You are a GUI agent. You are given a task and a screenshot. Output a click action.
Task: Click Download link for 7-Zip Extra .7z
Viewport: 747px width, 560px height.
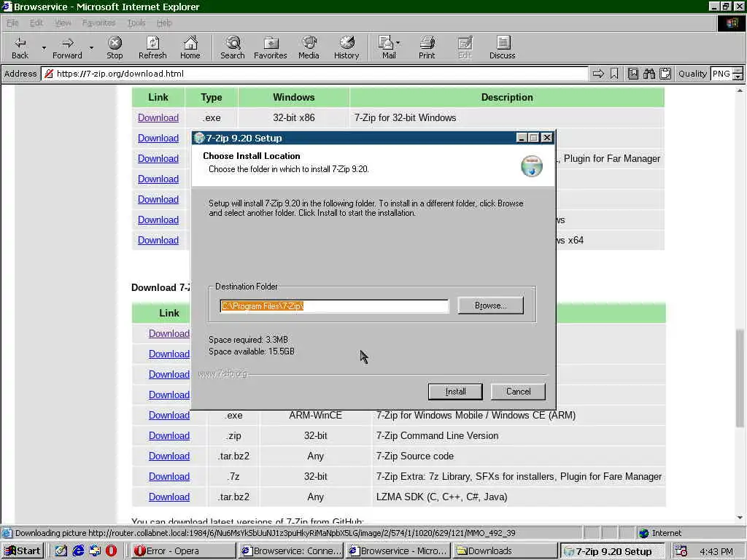point(169,477)
